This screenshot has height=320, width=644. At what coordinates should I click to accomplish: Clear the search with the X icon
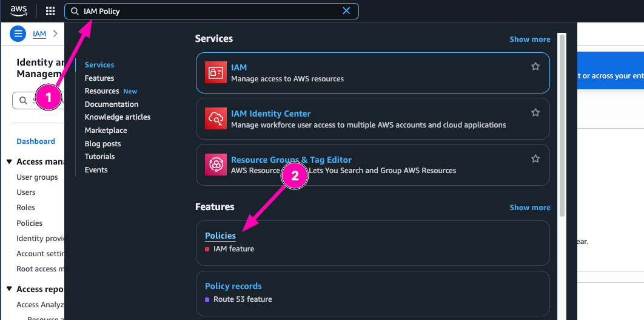[x=346, y=11]
